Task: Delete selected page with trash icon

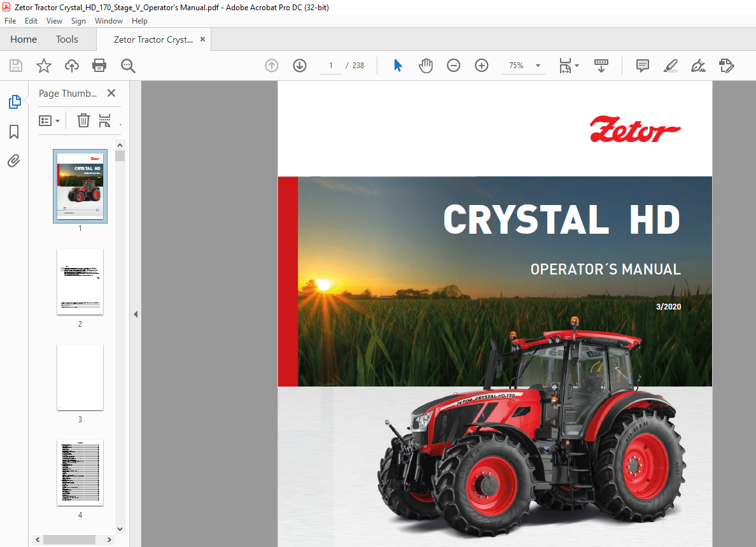Action: tap(83, 120)
